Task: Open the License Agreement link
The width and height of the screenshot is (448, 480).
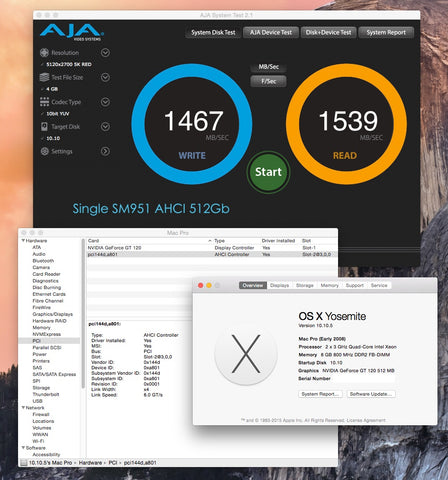Action: [x=366, y=420]
